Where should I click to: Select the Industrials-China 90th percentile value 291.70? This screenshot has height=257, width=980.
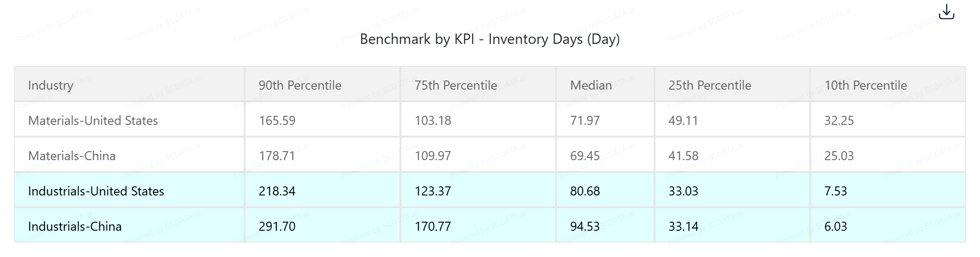277,226
